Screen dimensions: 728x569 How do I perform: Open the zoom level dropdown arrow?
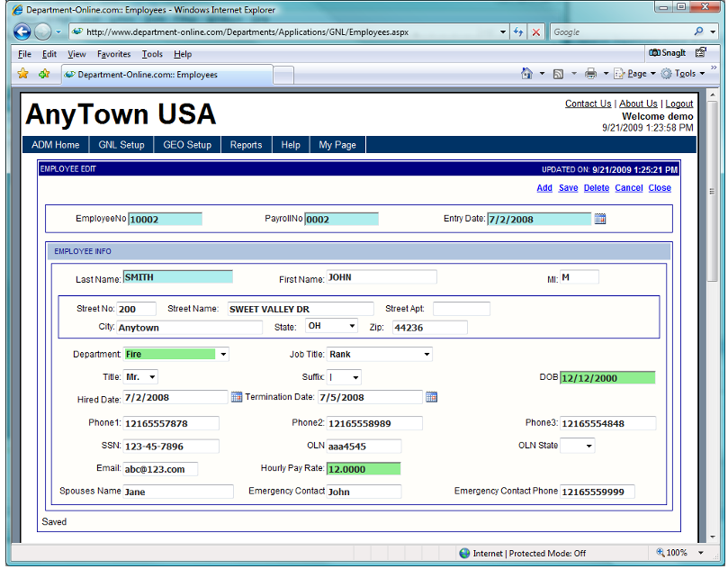tap(701, 553)
